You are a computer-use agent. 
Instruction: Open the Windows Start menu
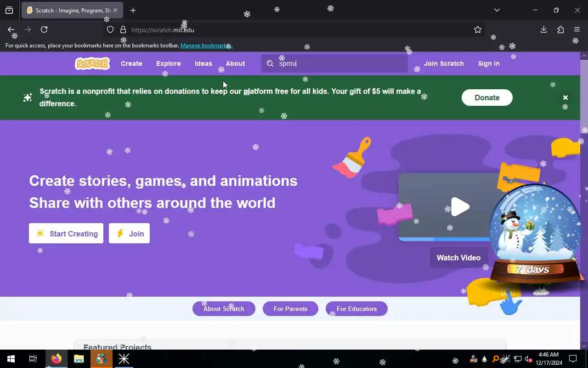11,359
